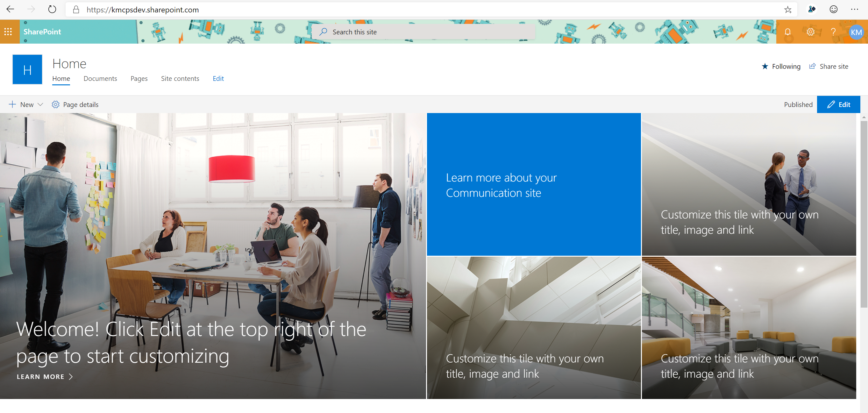Click the H site logo
Image resolution: width=868 pixels, height=413 pixels.
coord(27,69)
